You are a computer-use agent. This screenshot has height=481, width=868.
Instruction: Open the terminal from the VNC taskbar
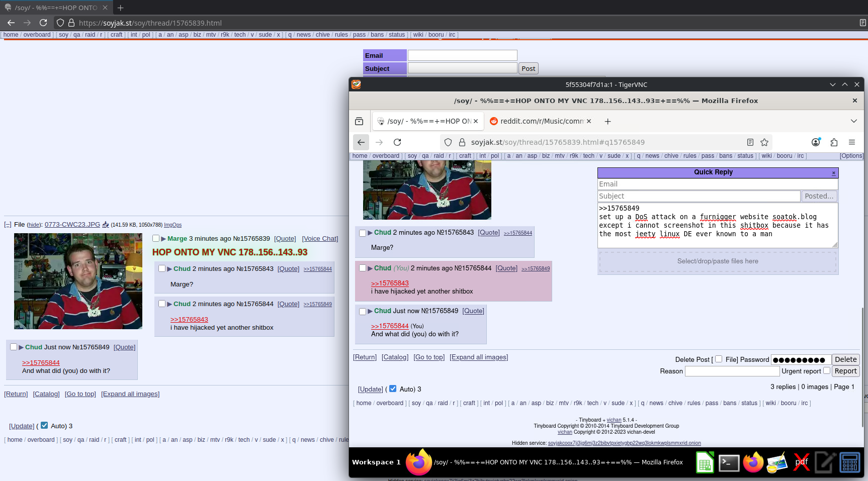point(729,462)
